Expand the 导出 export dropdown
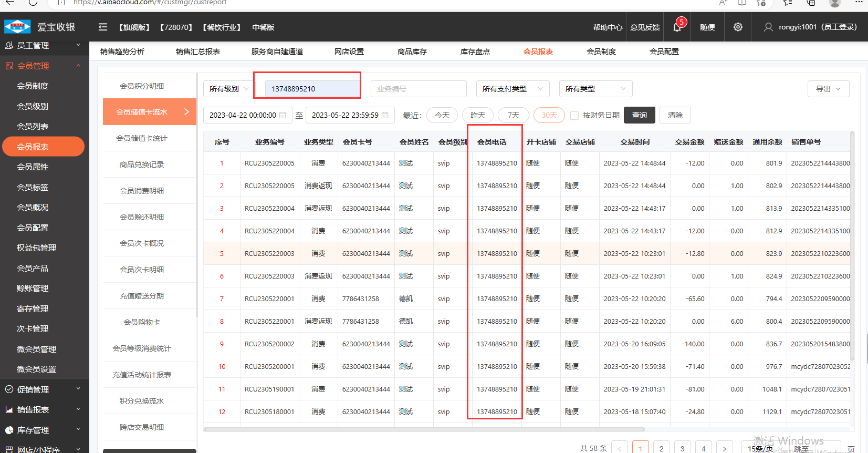Image resolution: width=868 pixels, height=453 pixels. (828, 89)
